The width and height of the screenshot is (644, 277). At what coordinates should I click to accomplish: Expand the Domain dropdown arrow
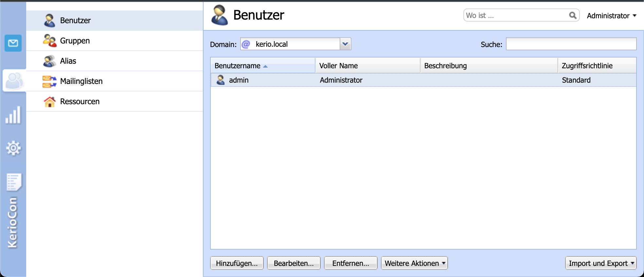point(345,44)
